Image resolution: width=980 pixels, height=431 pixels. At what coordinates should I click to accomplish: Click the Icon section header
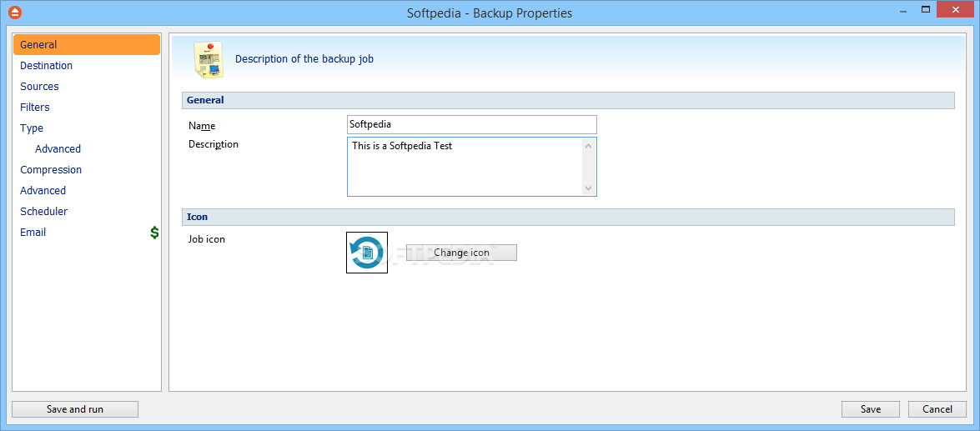pyautogui.click(x=568, y=218)
